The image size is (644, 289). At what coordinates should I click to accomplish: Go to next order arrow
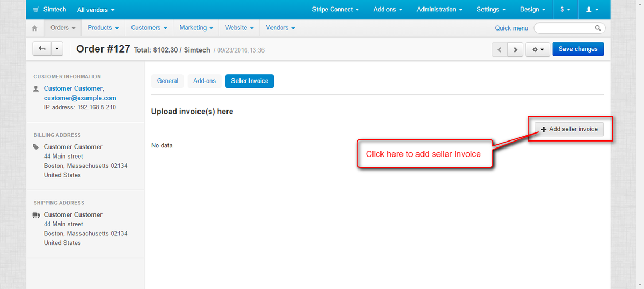[x=515, y=49]
